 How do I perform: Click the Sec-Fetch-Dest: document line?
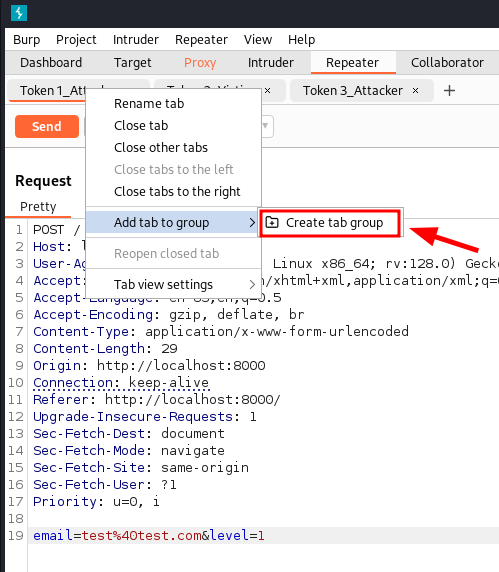point(129,434)
